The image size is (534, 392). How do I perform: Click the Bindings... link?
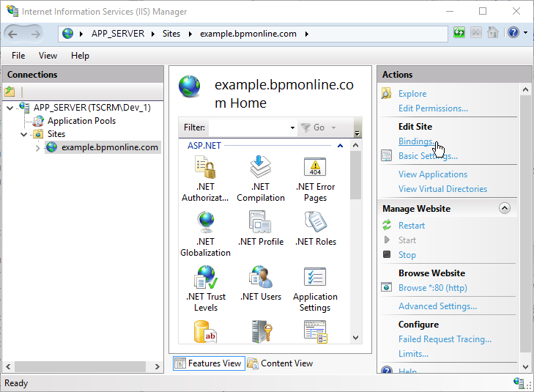[x=417, y=141]
